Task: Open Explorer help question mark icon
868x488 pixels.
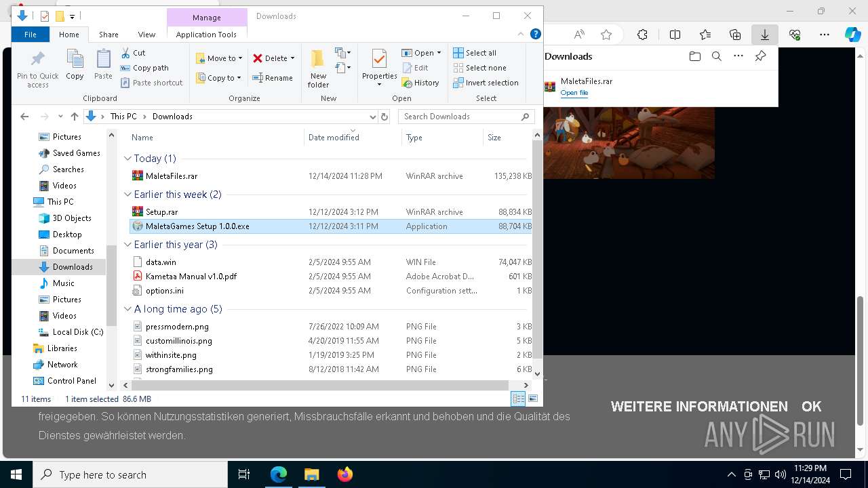Action: coord(535,34)
